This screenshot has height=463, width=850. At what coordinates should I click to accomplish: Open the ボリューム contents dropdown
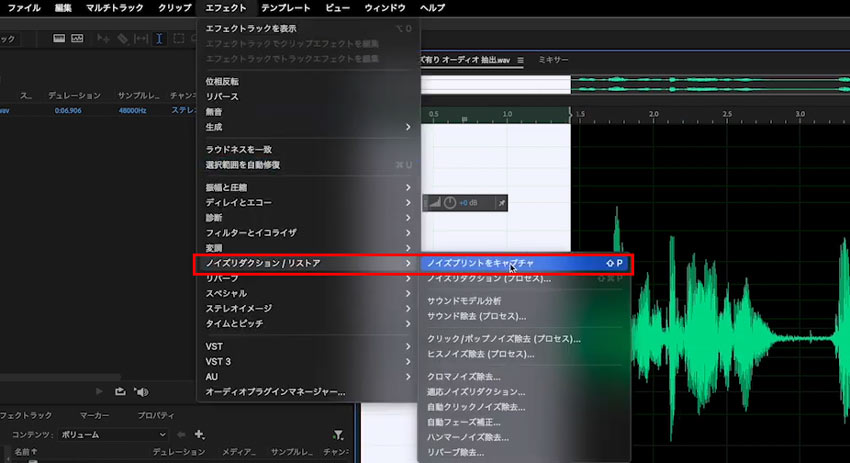(x=113, y=434)
